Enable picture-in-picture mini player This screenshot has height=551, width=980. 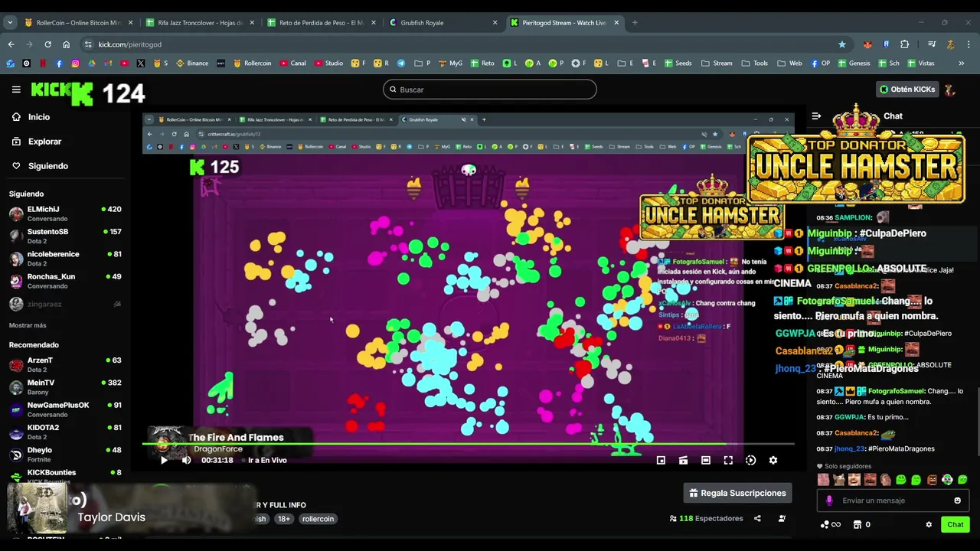(x=661, y=460)
